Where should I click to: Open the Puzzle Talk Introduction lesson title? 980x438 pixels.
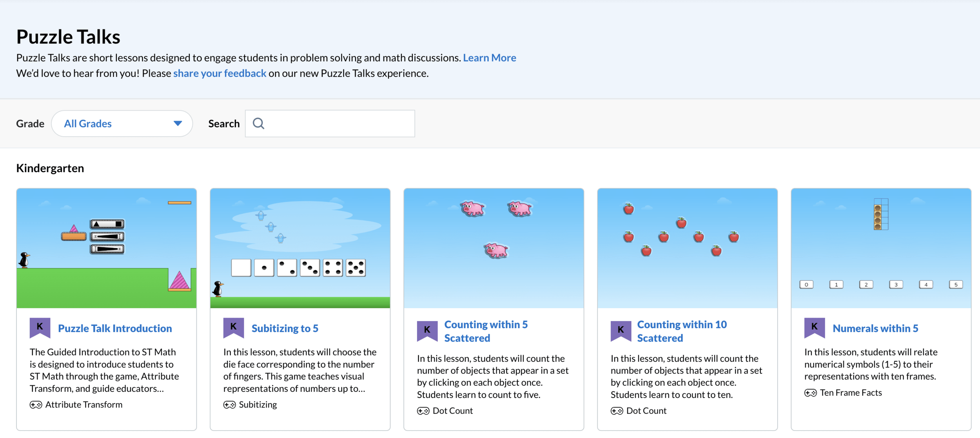(115, 329)
